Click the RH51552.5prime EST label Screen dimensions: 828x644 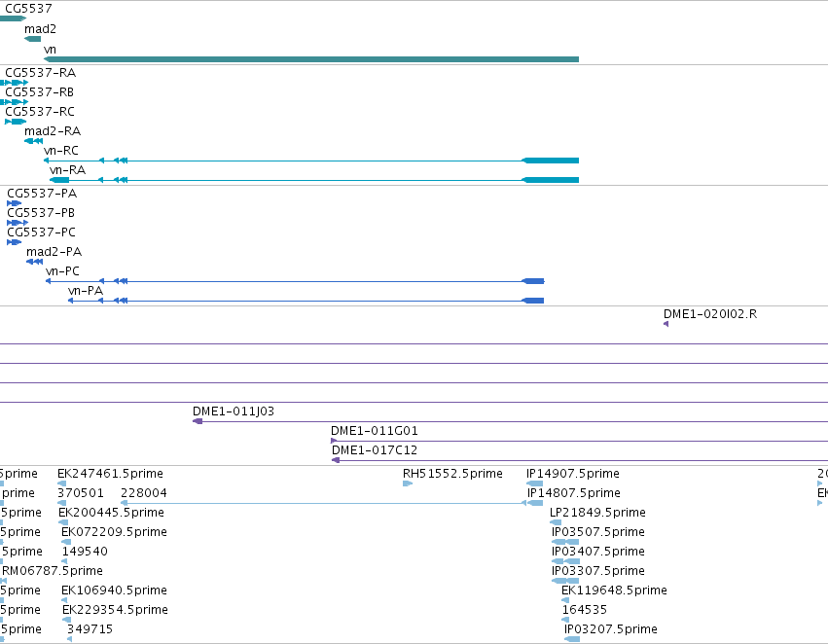coord(452,474)
